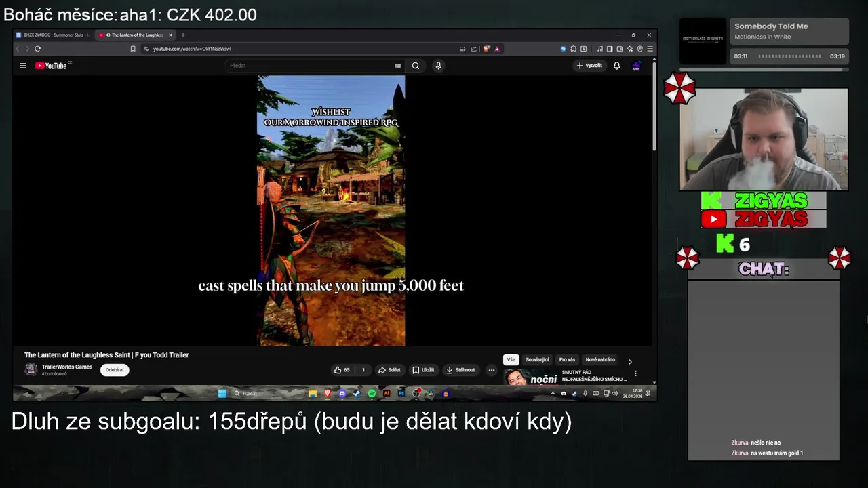Screen dimensions: 868x488
Task: Click the Vytvořit create button
Action: 589,66
